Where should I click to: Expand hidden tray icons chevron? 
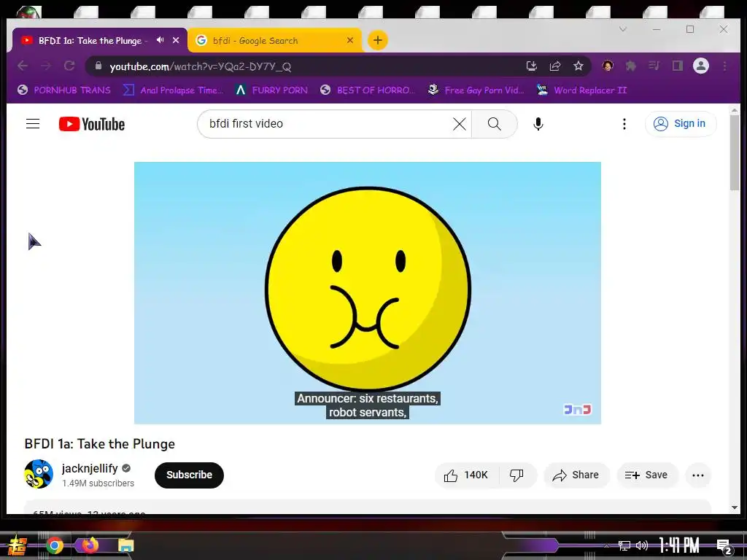[606, 545]
